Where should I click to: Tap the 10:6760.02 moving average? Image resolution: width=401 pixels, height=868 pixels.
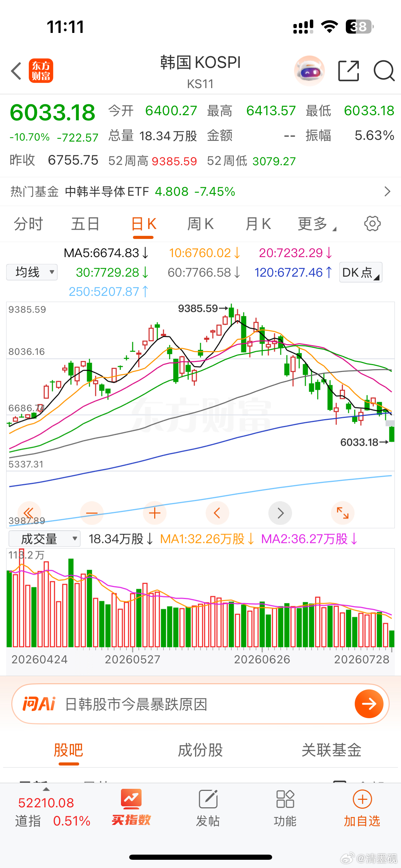coord(204,253)
